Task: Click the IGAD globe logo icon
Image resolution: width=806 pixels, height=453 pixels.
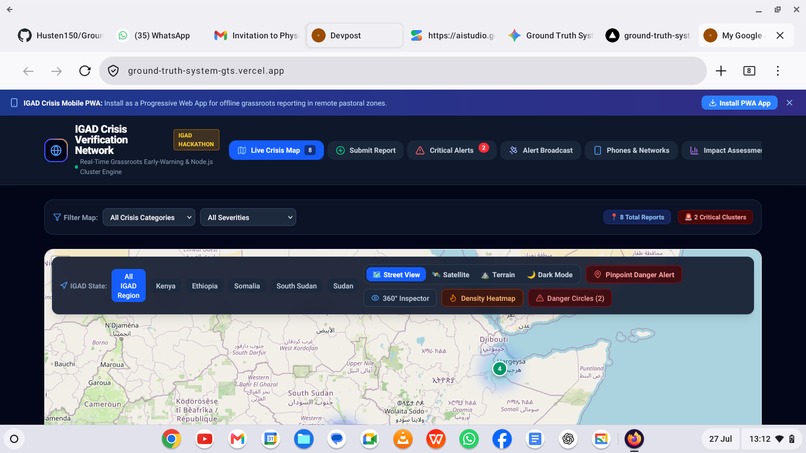Action: tap(56, 150)
